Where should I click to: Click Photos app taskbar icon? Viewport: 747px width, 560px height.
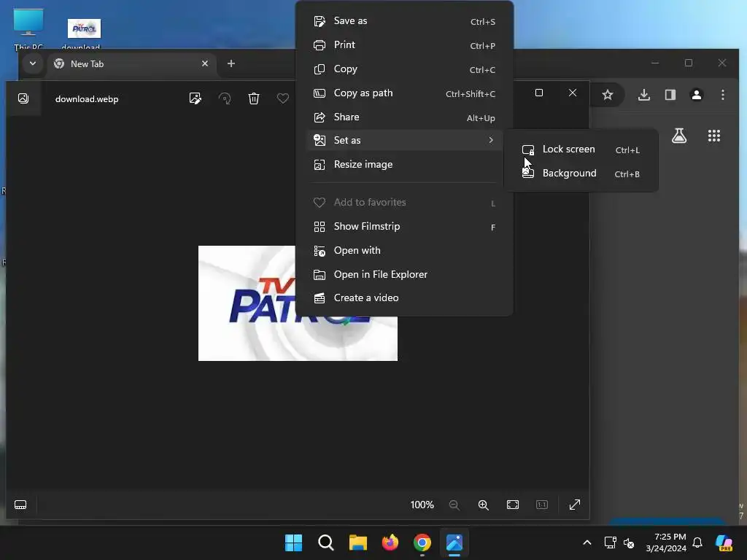point(454,542)
